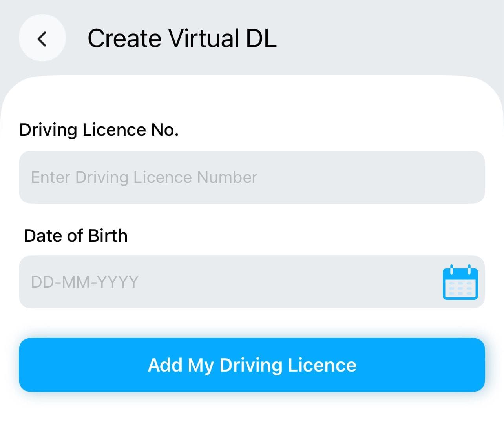Submit the driving licence form
This screenshot has height=443, width=504.
[252, 365]
